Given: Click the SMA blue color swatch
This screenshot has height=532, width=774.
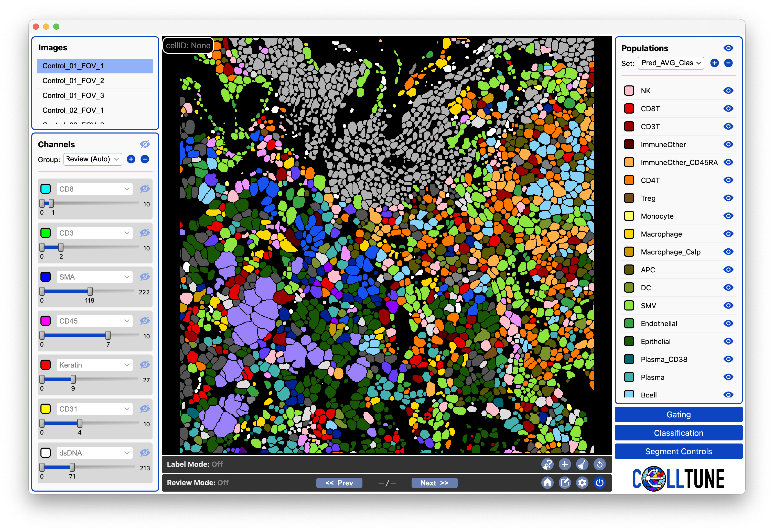Looking at the screenshot, I should coord(46,277).
